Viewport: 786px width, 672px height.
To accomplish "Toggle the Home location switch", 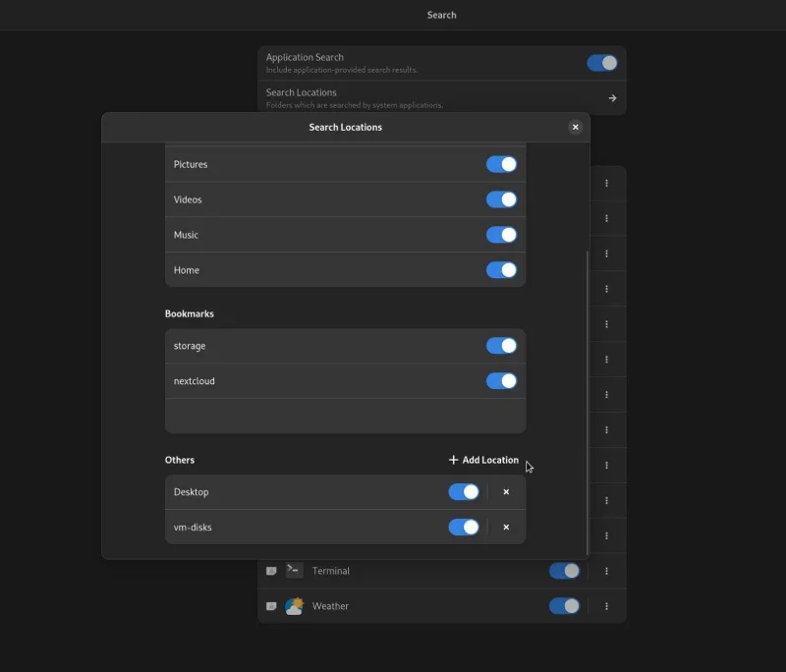I will click(x=501, y=270).
